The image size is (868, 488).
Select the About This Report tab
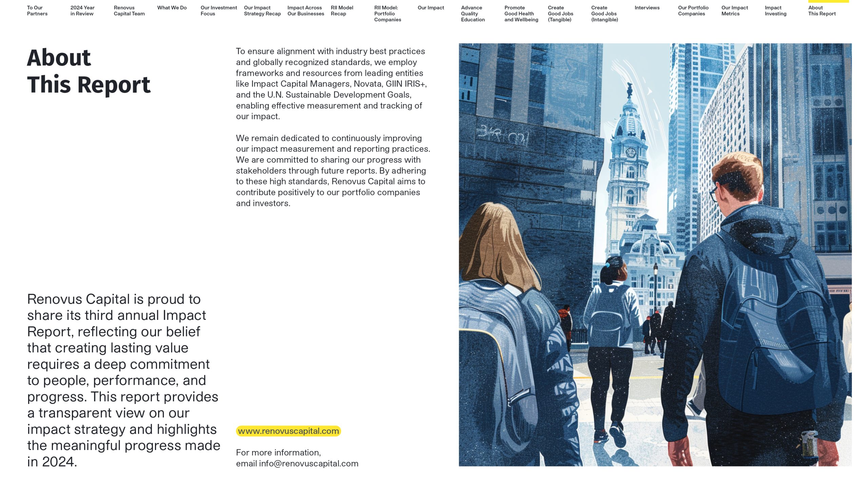(x=822, y=11)
